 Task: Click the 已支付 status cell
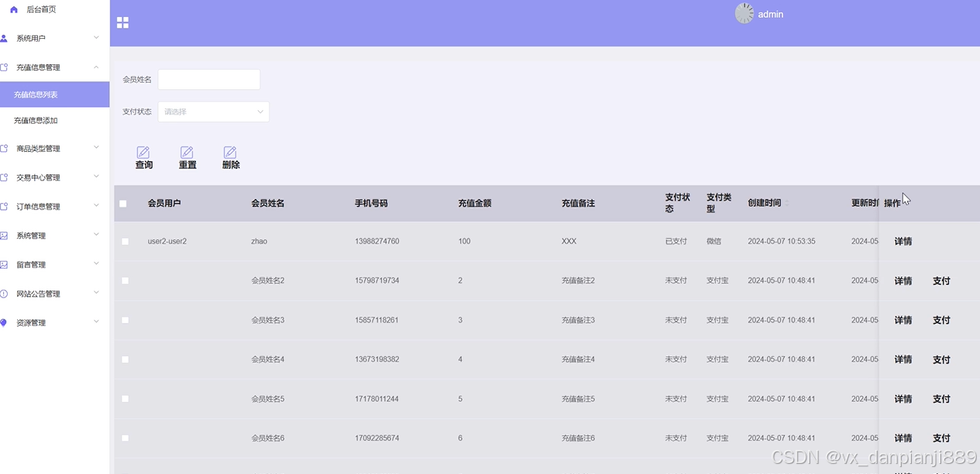pos(676,242)
